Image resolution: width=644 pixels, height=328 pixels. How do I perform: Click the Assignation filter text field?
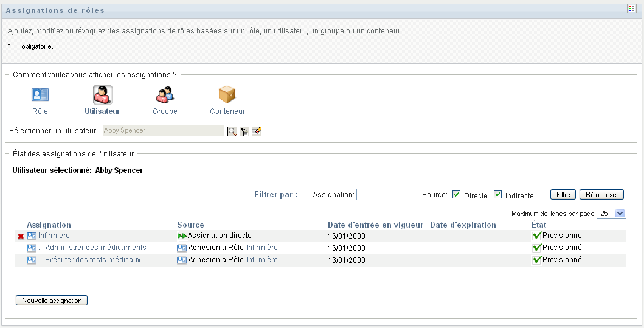(x=381, y=194)
